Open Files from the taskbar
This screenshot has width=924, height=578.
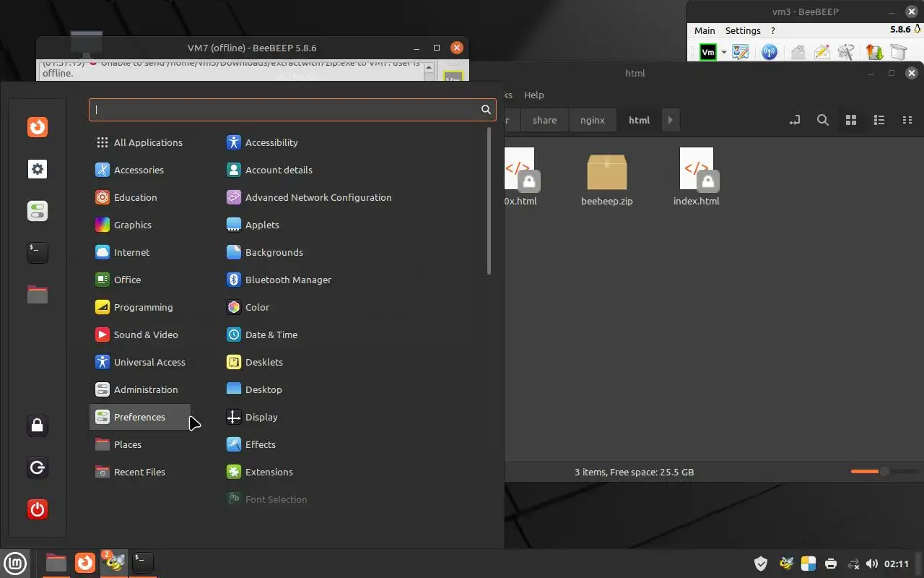pyautogui.click(x=56, y=563)
